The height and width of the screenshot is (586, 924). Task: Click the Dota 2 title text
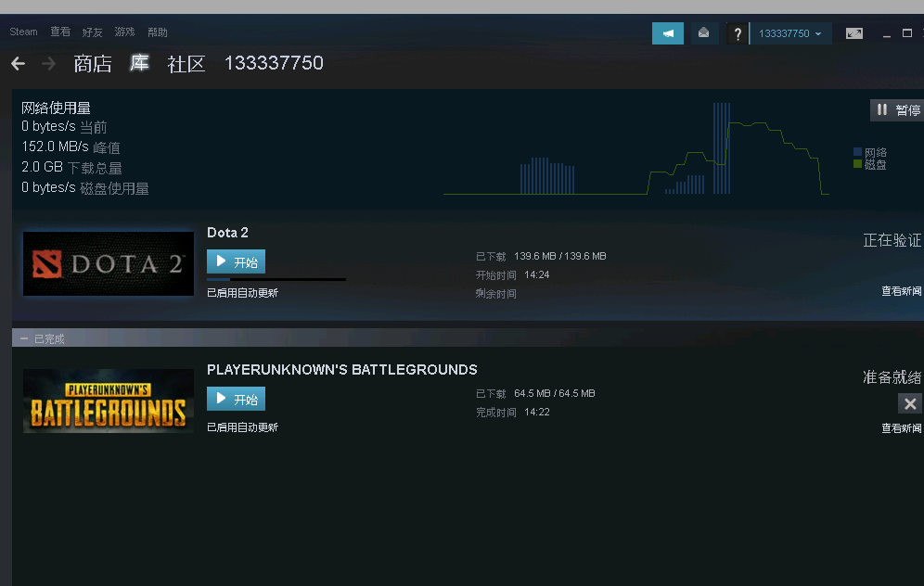pyautogui.click(x=227, y=233)
